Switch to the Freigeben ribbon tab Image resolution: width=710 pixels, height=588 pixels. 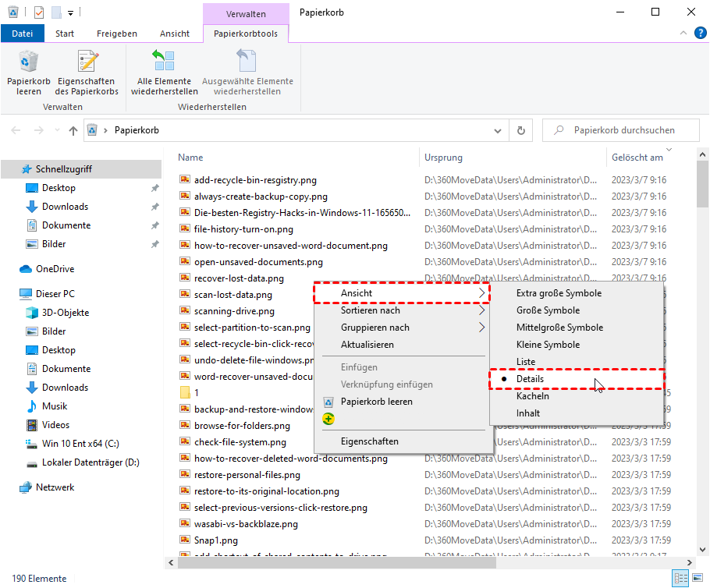point(117,34)
